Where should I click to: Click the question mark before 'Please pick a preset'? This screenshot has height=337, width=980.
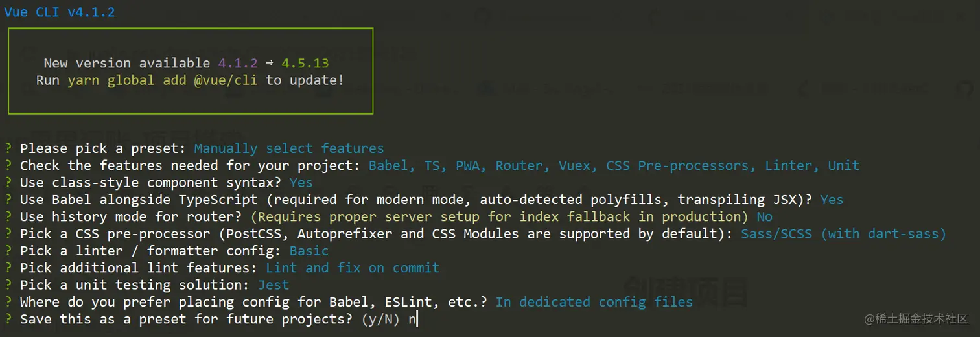tap(8, 149)
